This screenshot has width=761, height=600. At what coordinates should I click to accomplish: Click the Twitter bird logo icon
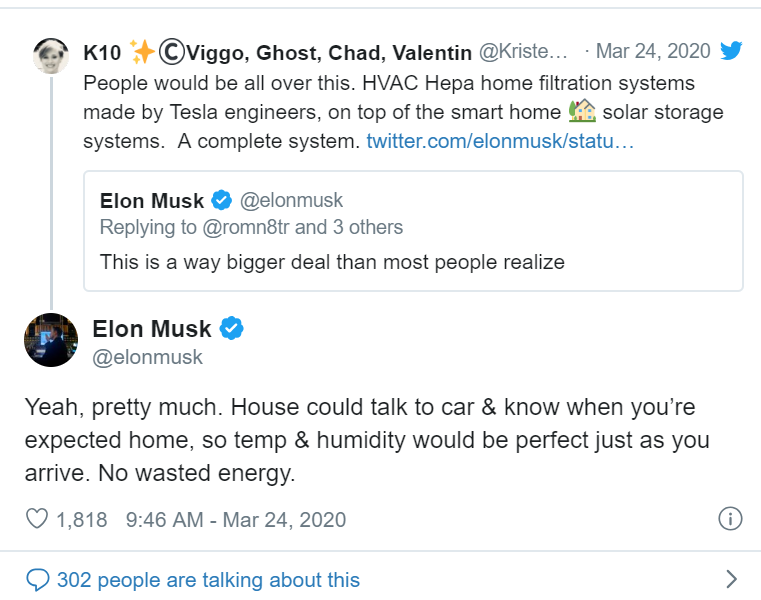pyautogui.click(x=731, y=51)
